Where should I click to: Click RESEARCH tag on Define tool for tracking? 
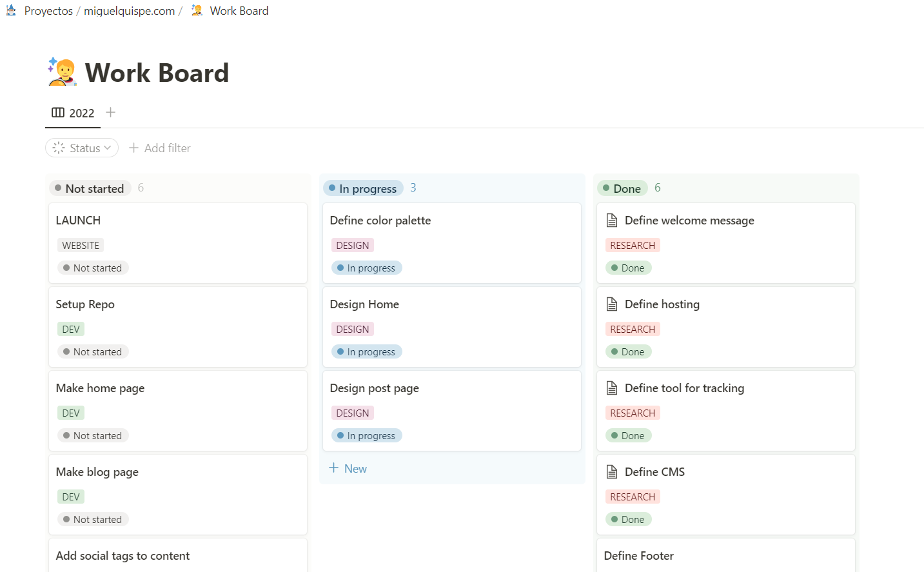point(633,413)
